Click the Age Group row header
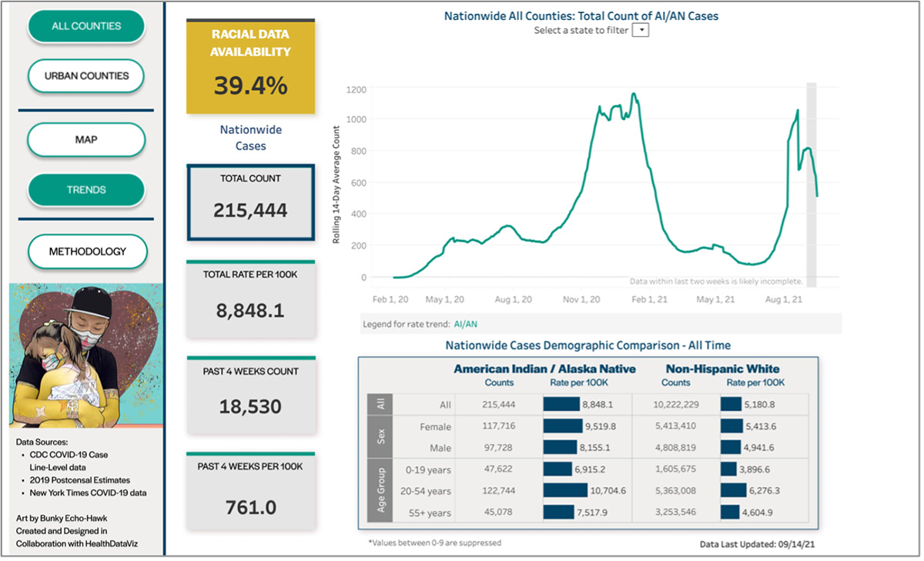The height and width of the screenshot is (561, 924). coord(382,491)
